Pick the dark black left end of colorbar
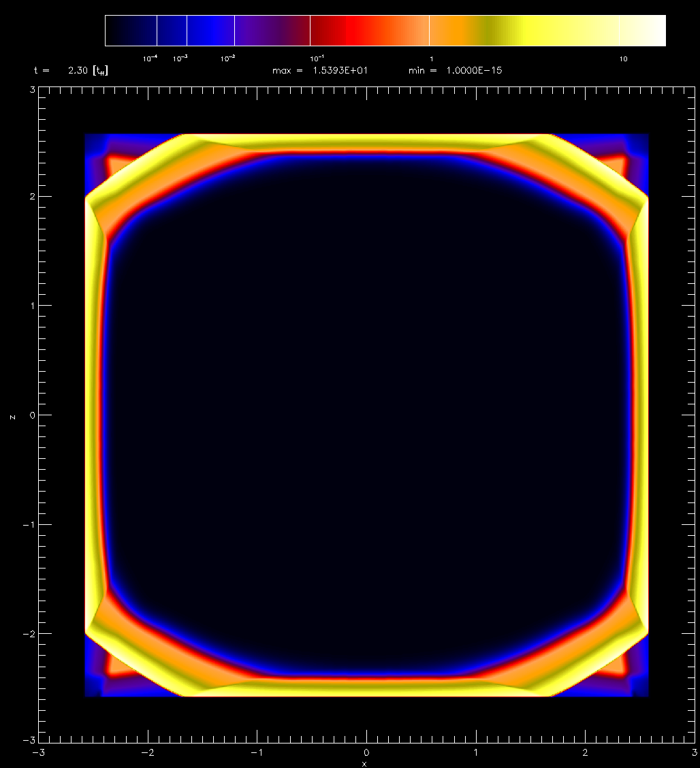Screen dimensions: 700x768 pos(119,31)
